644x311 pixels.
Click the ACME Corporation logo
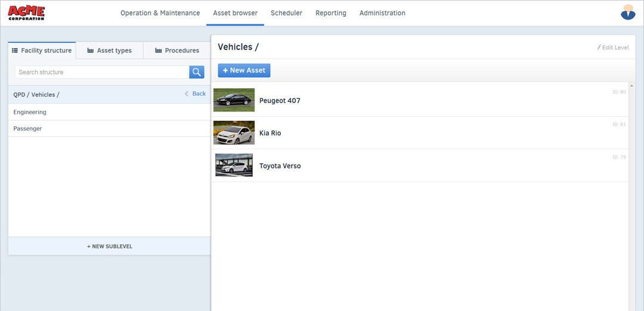pos(26,13)
